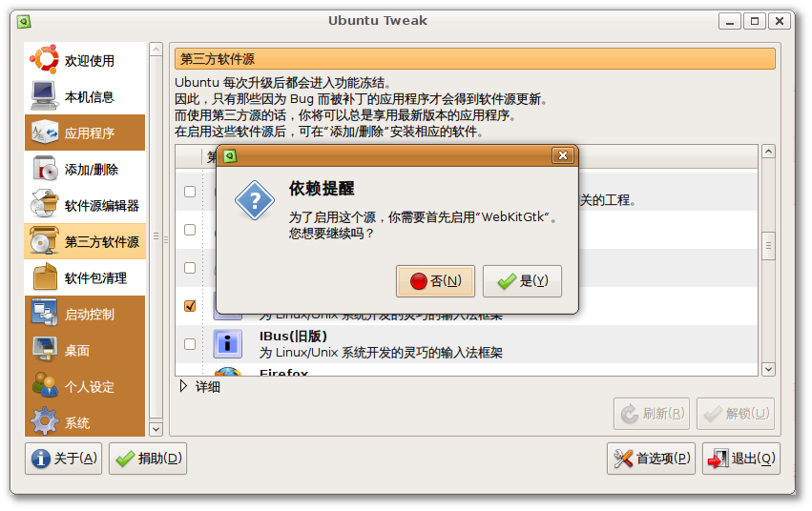
Task: Click the question mark dialog icon
Action: (x=254, y=200)
